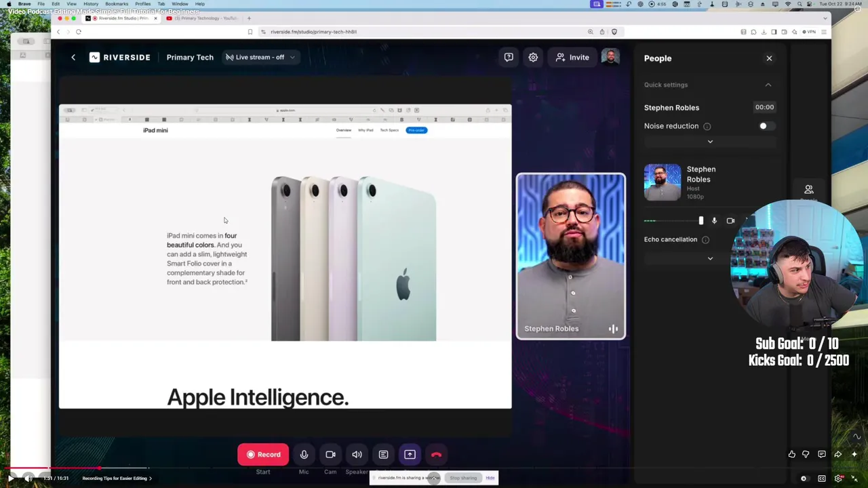Click the highlighted share screen icon
868x488 pixels.
coord(410,455)
